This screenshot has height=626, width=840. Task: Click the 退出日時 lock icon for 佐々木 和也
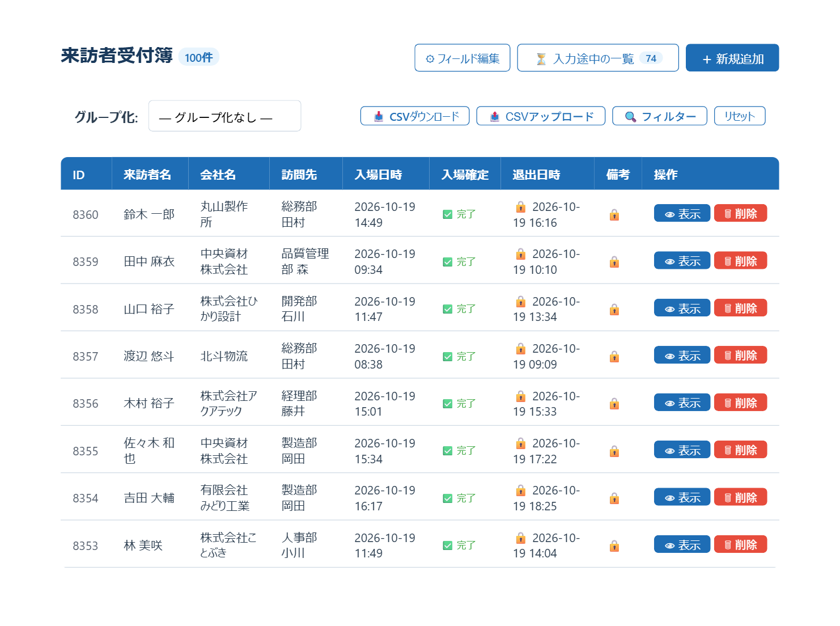(520, 443)
